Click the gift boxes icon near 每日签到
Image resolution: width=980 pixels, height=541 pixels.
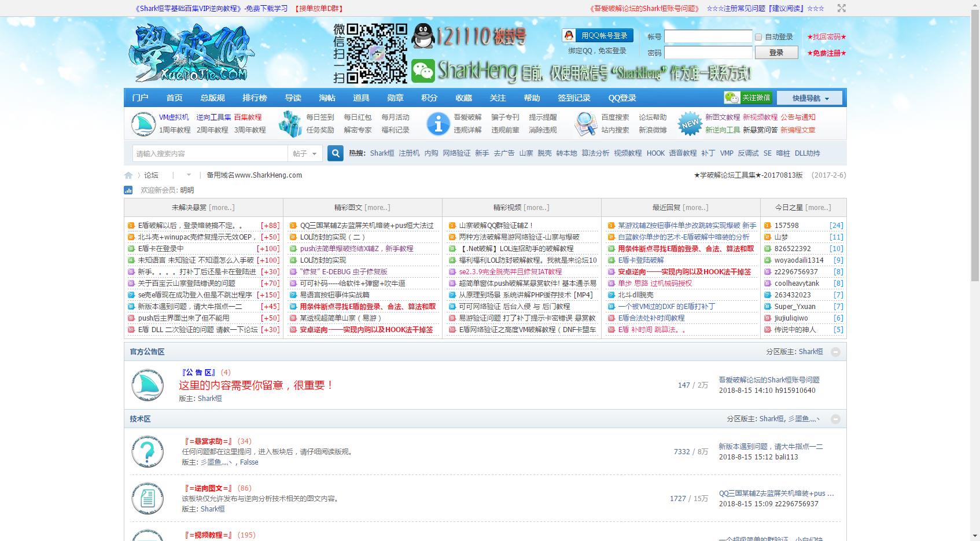[x=290, y=124]
